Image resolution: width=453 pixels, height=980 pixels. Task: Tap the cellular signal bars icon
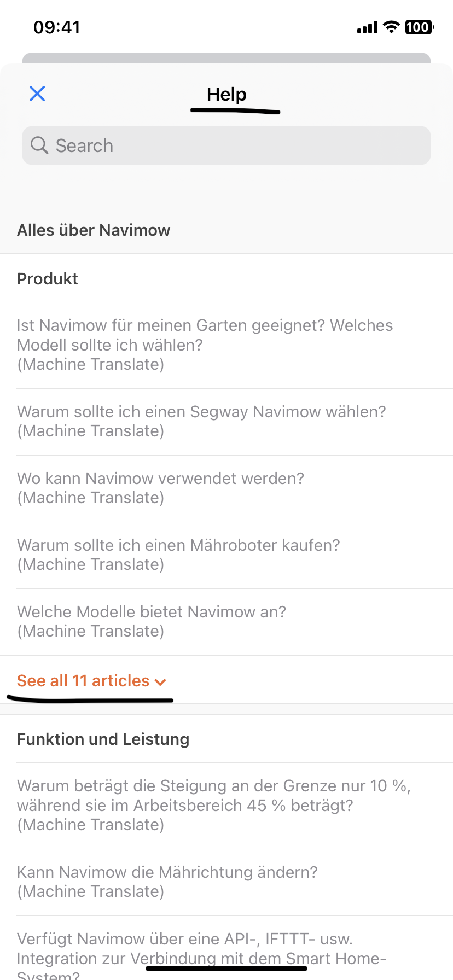pyautogui.click(x=367, y=27)
